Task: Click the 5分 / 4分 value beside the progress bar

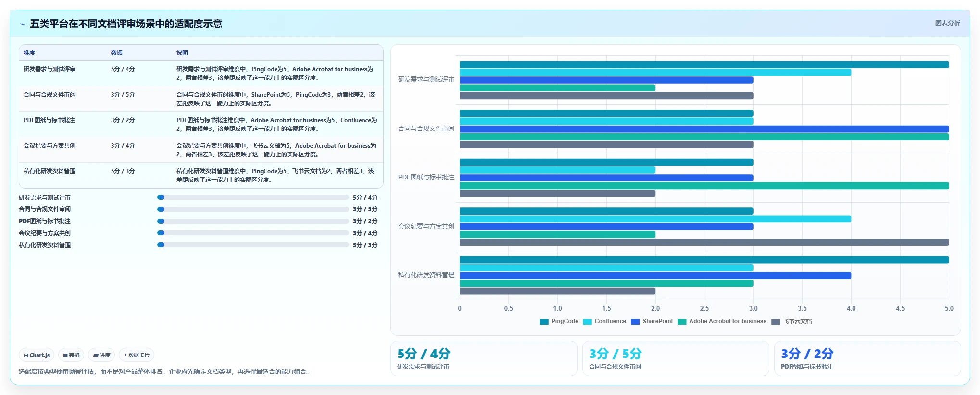Action: pos(365,198)
